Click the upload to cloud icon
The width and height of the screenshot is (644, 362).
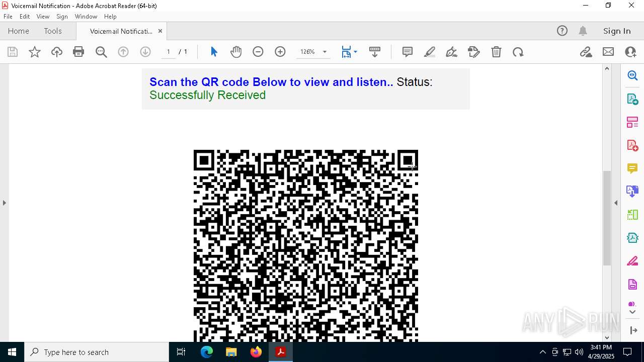(x=57, y=52)
